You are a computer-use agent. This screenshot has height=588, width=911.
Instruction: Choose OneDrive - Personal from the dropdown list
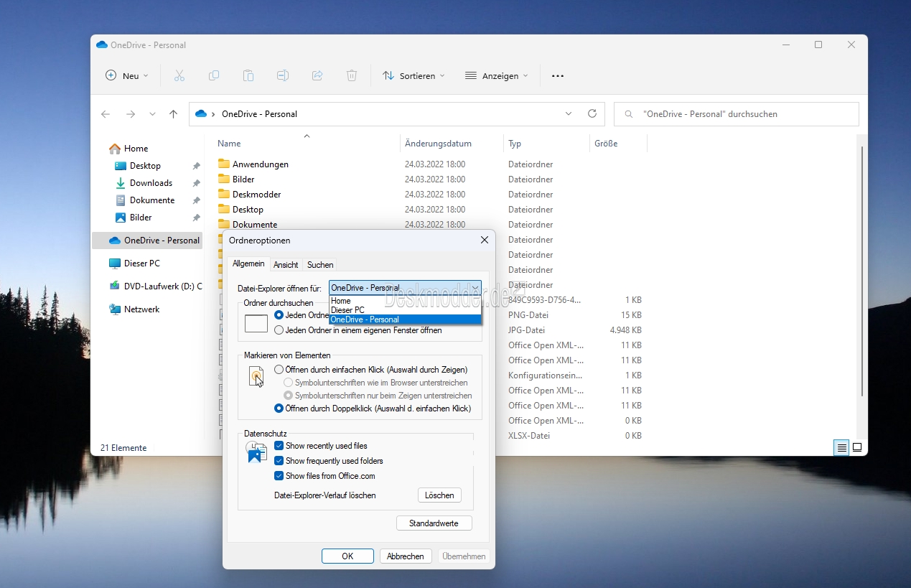(405, 319)
